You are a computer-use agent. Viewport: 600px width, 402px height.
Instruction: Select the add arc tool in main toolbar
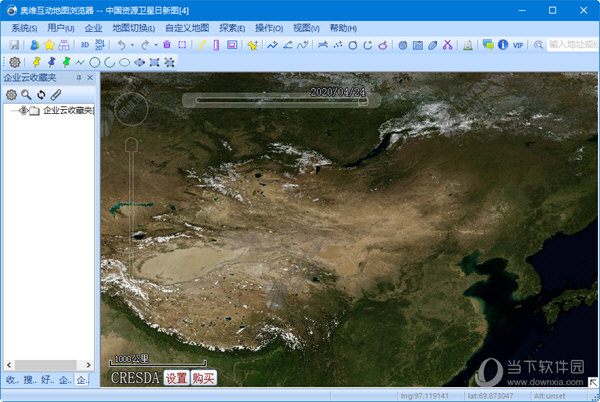[368, 45]
